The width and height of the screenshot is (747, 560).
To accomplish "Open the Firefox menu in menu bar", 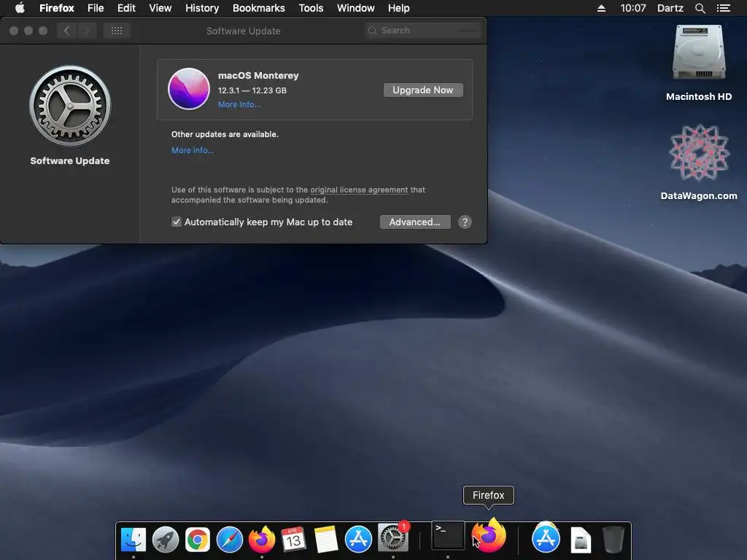I will (x=57, y=8).
